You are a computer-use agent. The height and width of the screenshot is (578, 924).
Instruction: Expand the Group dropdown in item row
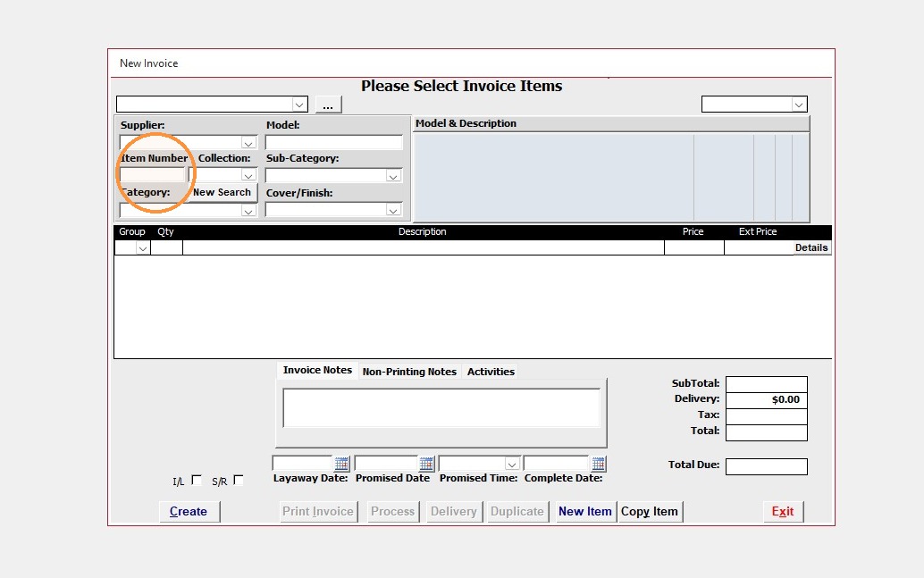(143, 248)
